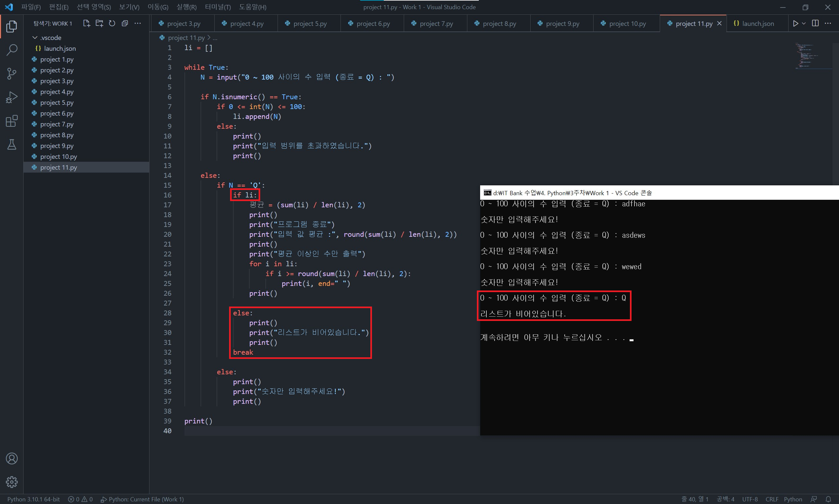This screenshot has width=839, height=504.
Task: Open the run button dropdown arrow
Action: [x=804, y=24]
